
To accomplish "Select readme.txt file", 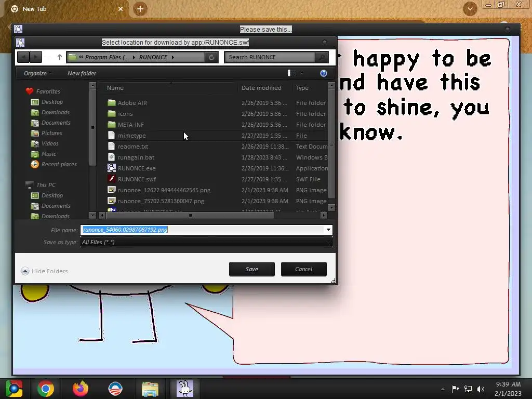I will point(132,147).
